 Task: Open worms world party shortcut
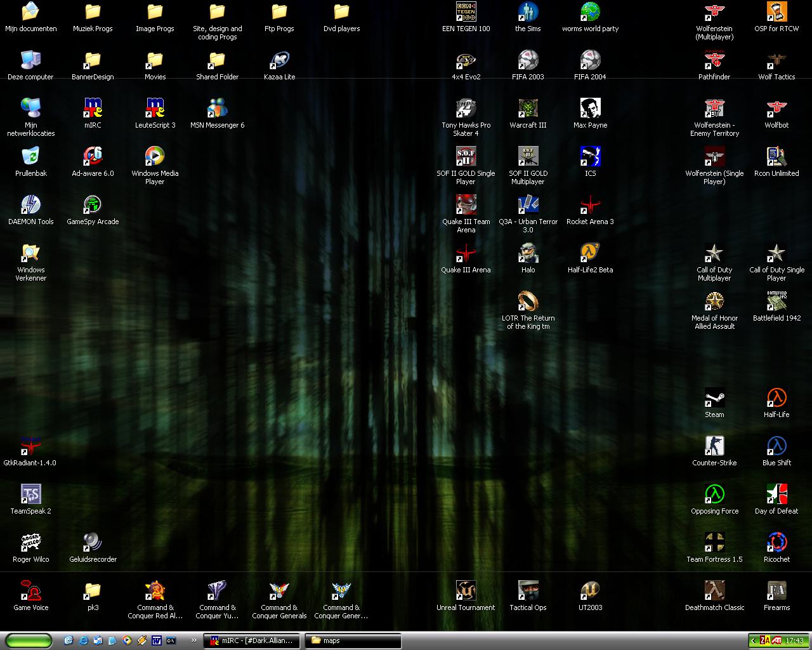(x=590, y=11)
